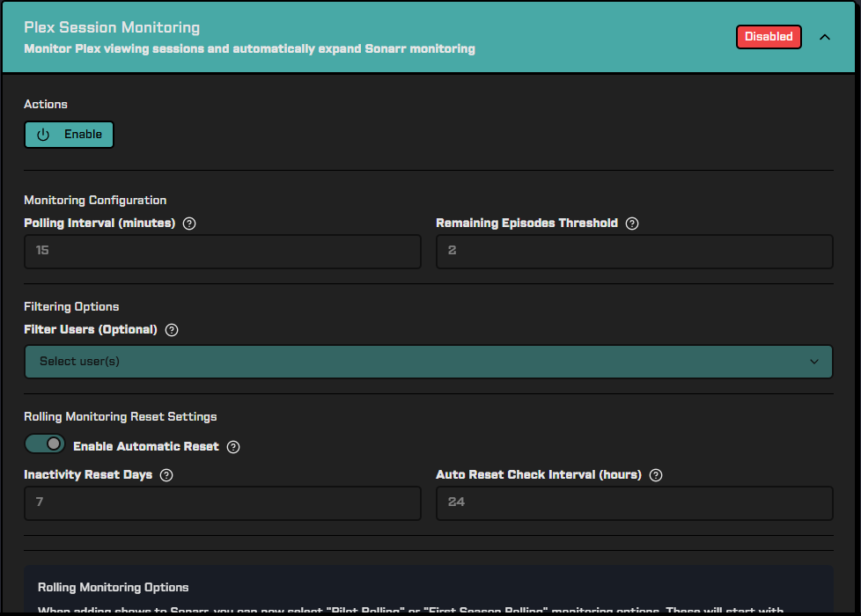861x616 pixels.
Task: Click the Monitoring Configuration heading
Action: (x=95, y=201)
